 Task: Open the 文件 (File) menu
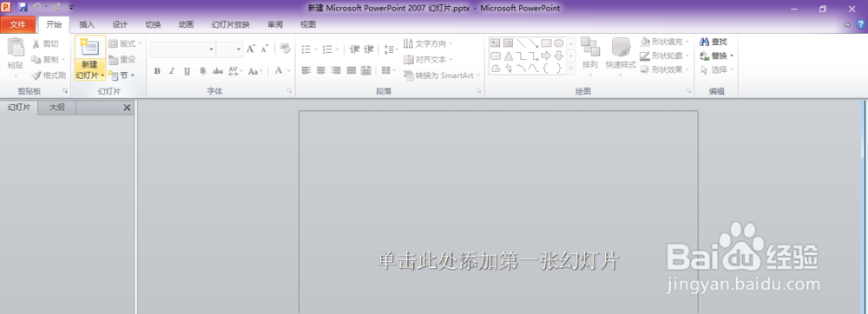(x=17, y=24)
